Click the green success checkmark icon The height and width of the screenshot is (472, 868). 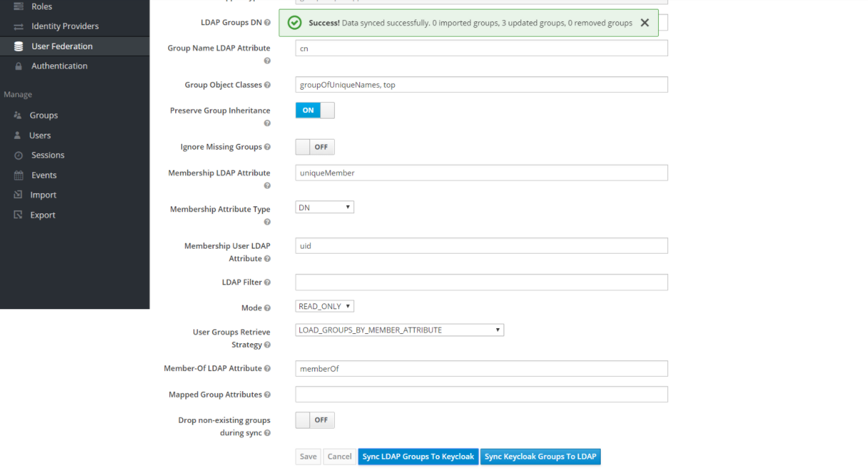[x=294, y=23]
